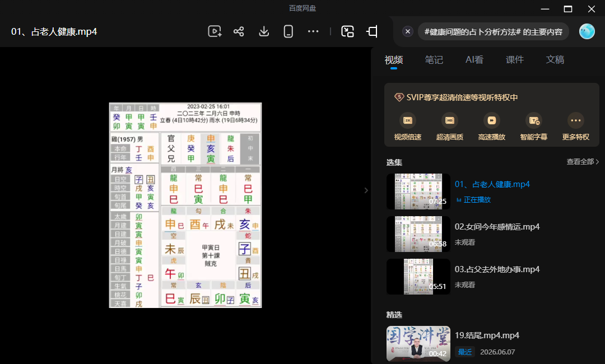Switch to the 笔记 tab
Viewport: 605px width, 364px height.
click(434, 60)
